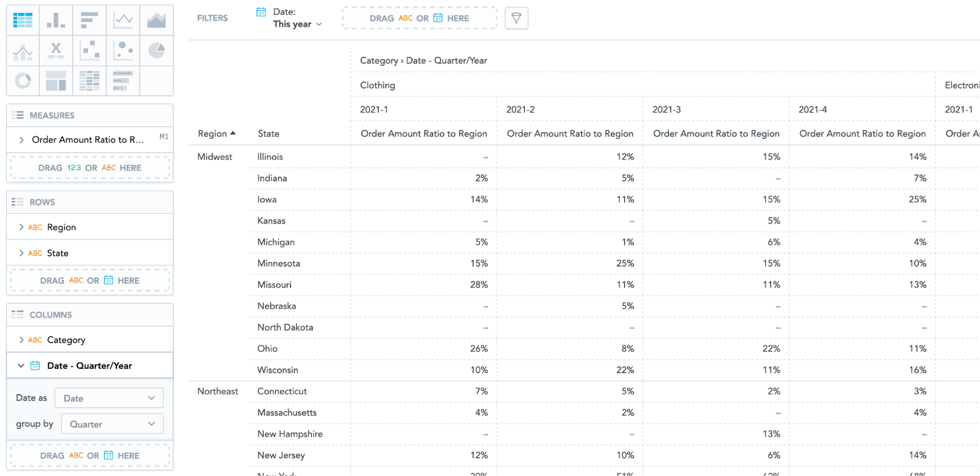Select the bullet chart visualization
The height and width of the screenshot is (476, 980).
tap(123, 80)
